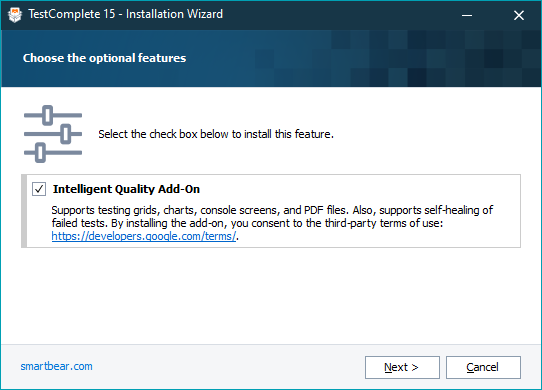Open the developers.google.com terms link
The width and height of the screenshot is (542, 390).
click(144, 236)
